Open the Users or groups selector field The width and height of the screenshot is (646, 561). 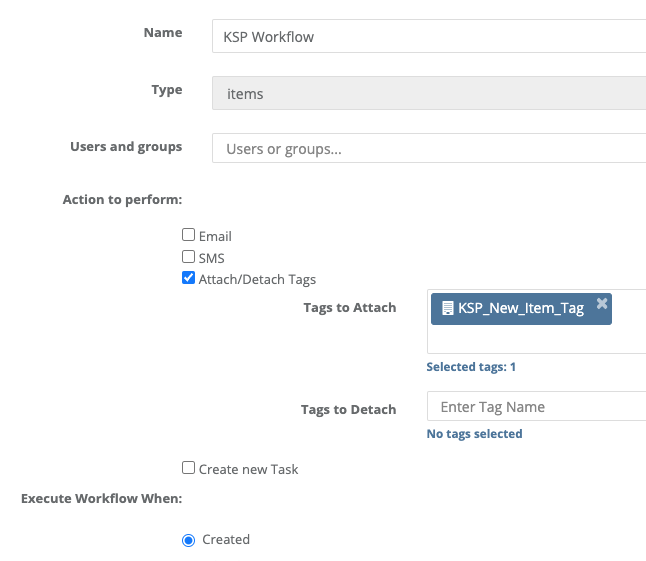(x=428, y=149)
